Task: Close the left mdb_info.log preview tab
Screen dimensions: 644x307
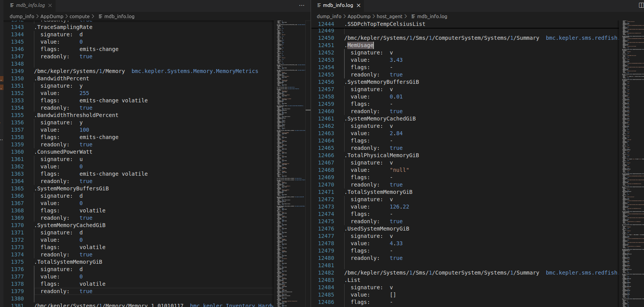Action: coord(50,5)
